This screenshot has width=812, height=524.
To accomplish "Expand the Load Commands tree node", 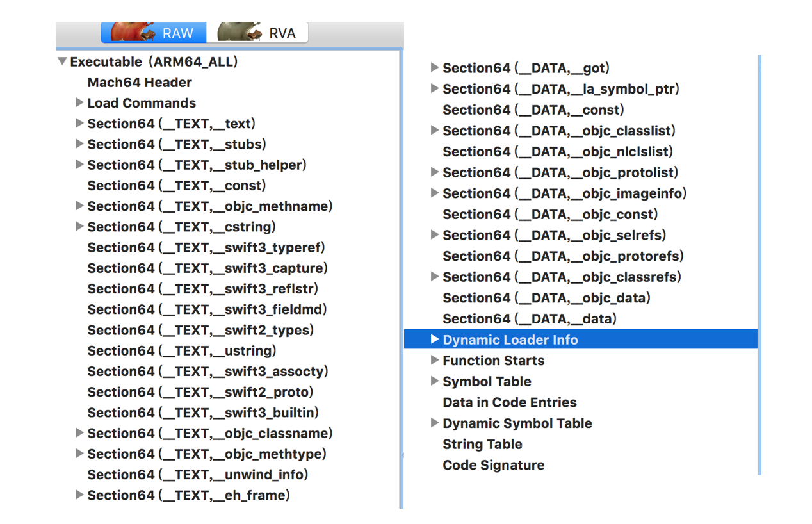I will point(79,102).
